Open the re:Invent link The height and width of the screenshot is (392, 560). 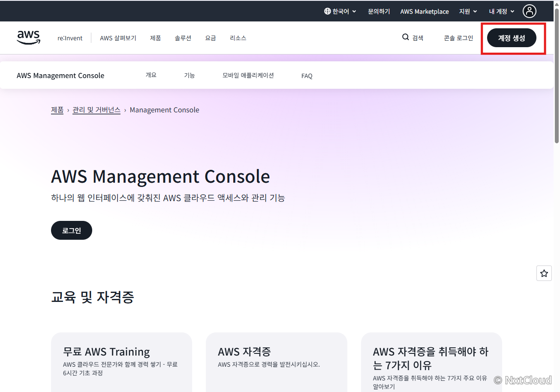[x=70, y=38]
